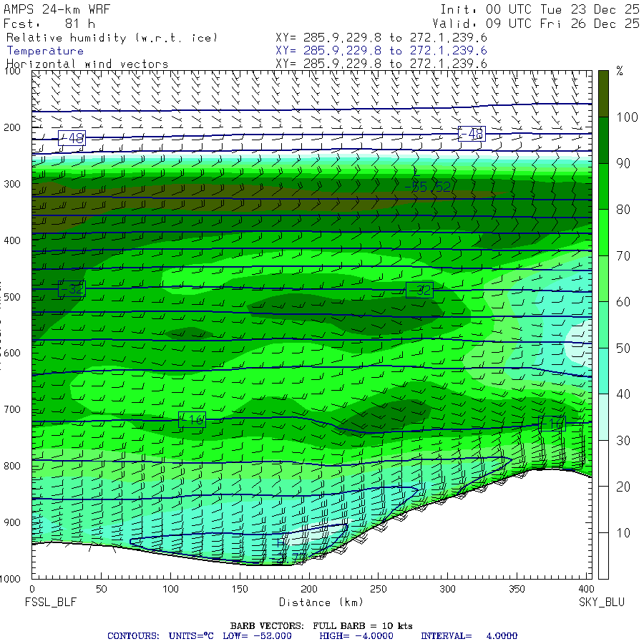Image resolution: width=644 pixels, height=644 pixels.
Task: Select the 'Fcst: 81 h' forecast hour text
Action: tap(49, 24)
